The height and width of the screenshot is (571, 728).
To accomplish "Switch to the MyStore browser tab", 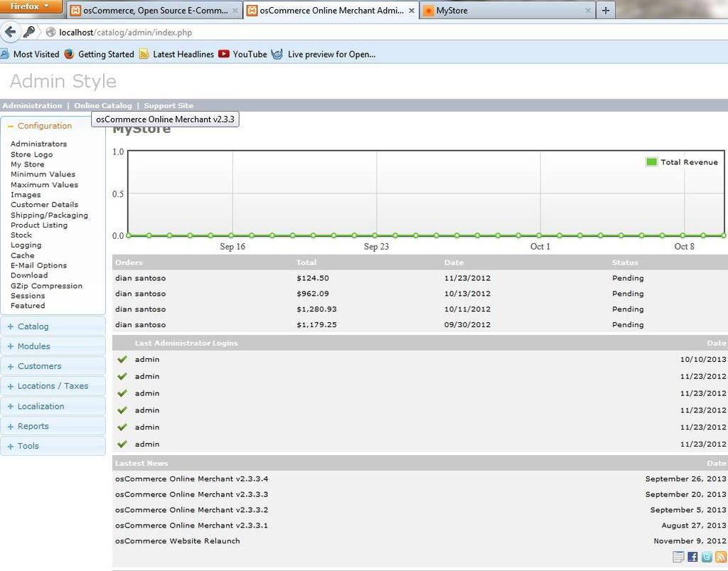I will pos(507,10).
